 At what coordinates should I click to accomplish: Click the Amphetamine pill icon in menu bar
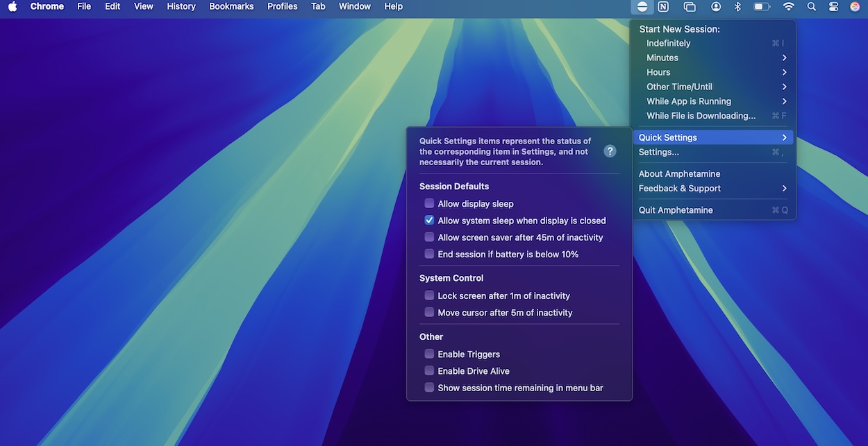642,6
